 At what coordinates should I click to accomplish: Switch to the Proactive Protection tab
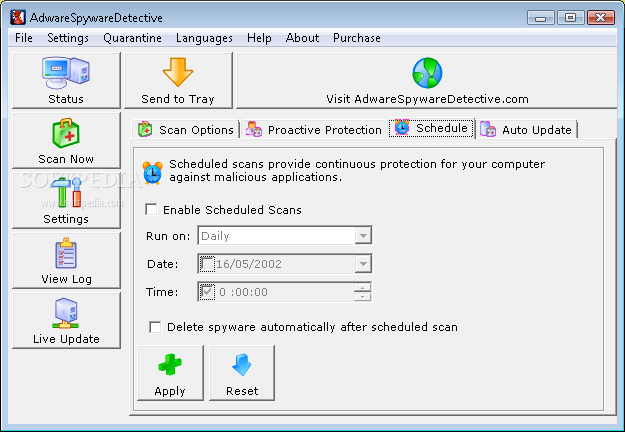pos(313,130)
